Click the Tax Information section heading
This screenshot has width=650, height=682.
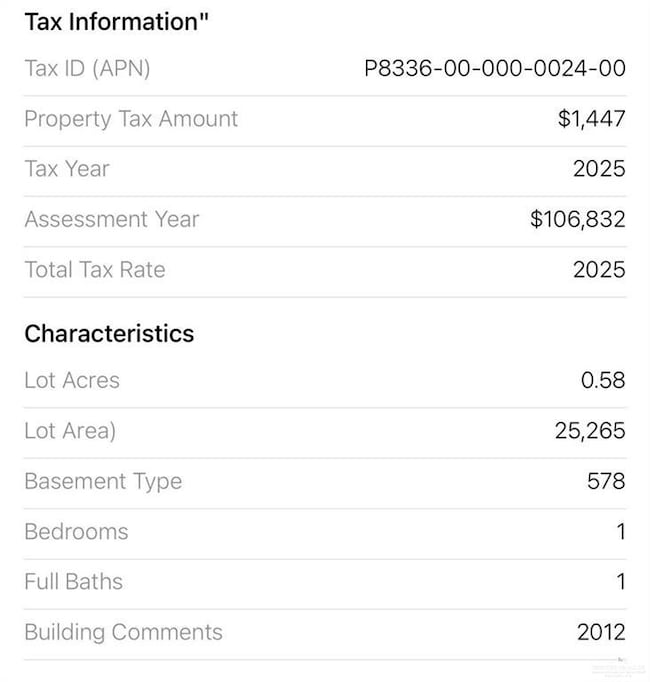click(117, 22)
